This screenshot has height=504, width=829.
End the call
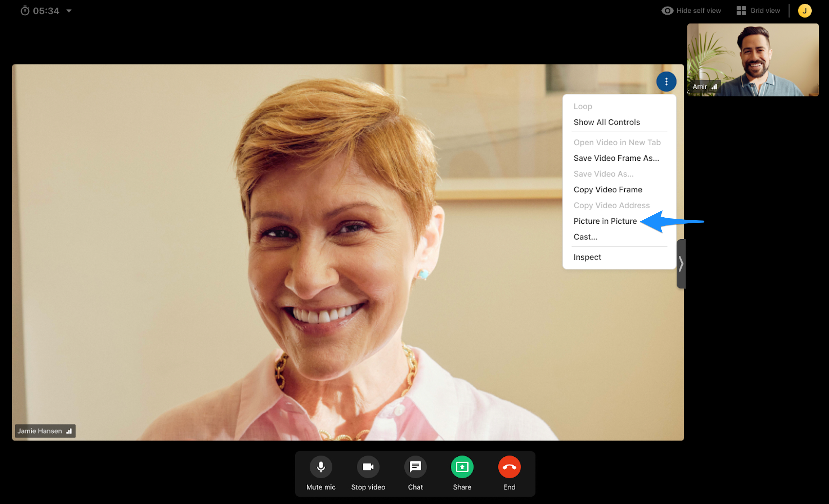pyautogui.click(x=509, y=467)
